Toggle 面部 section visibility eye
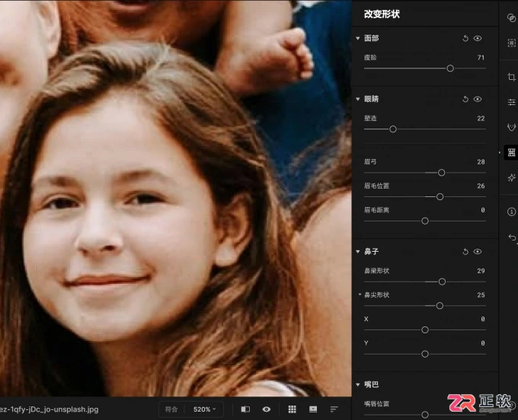Viewport: 518px width, 420px height. point(478,39)
